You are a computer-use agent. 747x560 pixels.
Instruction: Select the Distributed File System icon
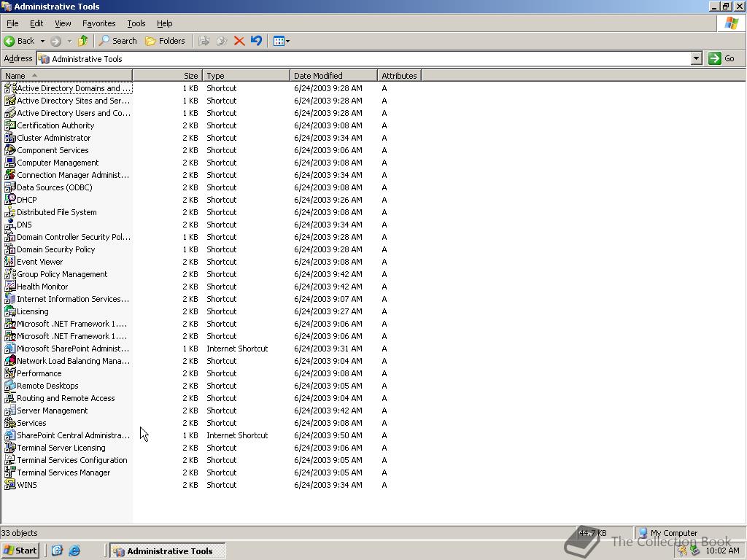click(x=10, y=212)
